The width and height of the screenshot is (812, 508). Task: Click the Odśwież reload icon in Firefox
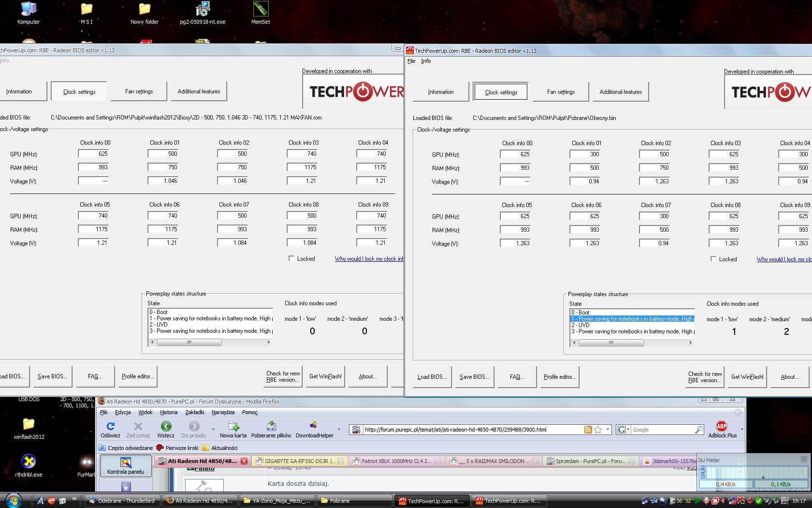(x=110, y=426)
